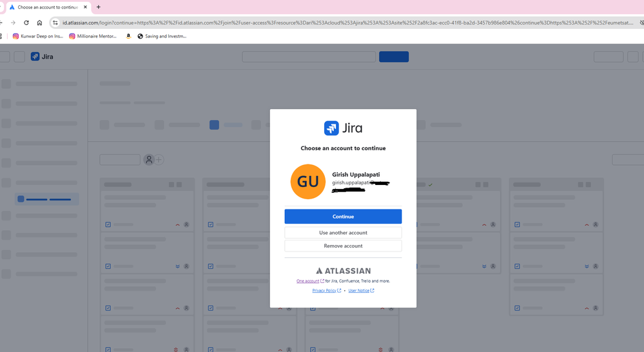Image resolution: width=644 pixels, height=352 pixels.
Task: Open Kunwar Deep Instagram bookmark
Action: (38, 36)
